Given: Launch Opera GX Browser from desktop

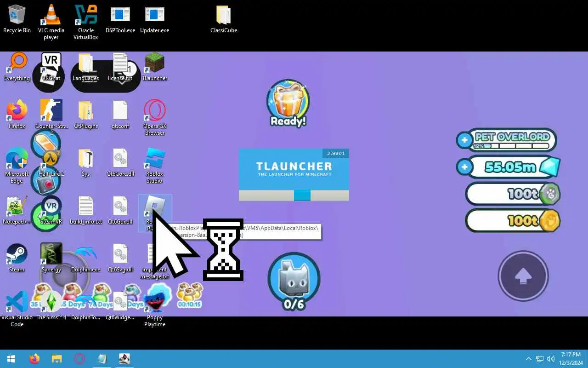Looking at the screenshot, I should click(x=155, y=118).
